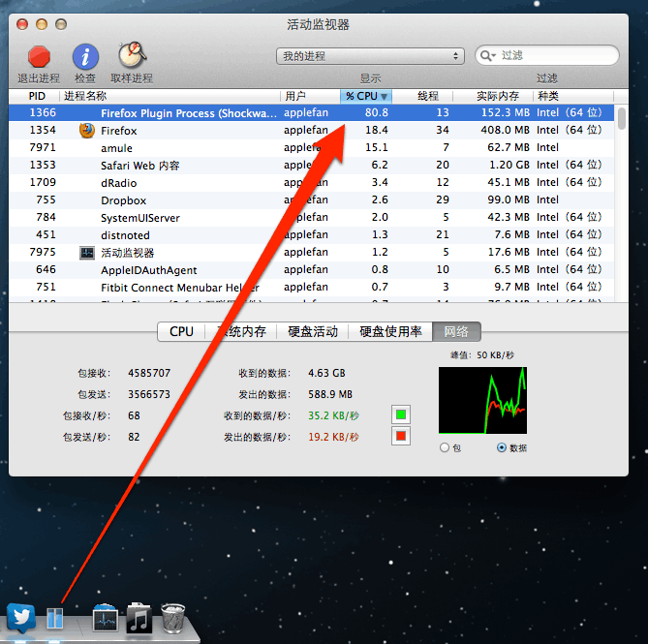This screenshot has height=644, width=648.
Task: Open the Trash in the Dock
Action: 172,618
